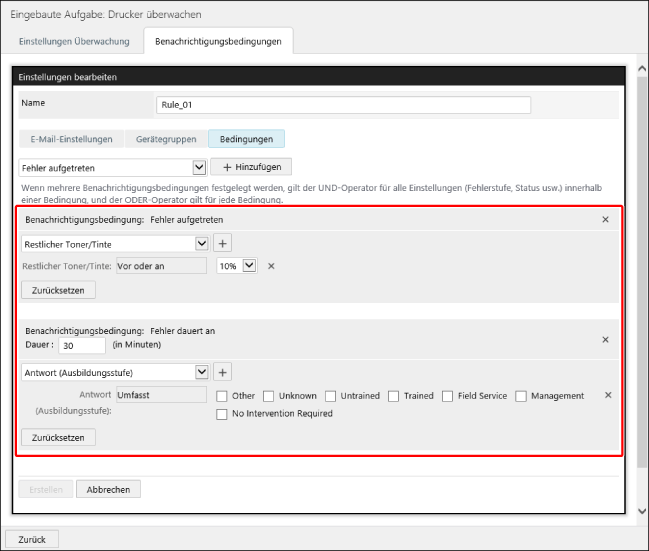Enable the Untrained checkbox
Viewport: 649px width, 551px height.
tap(330, 396)
